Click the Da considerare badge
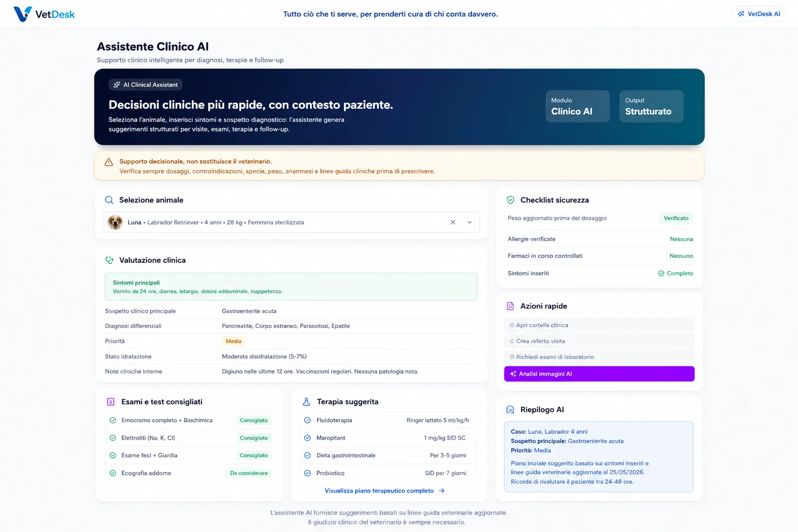The image size is (798, 532). point(249,473)
